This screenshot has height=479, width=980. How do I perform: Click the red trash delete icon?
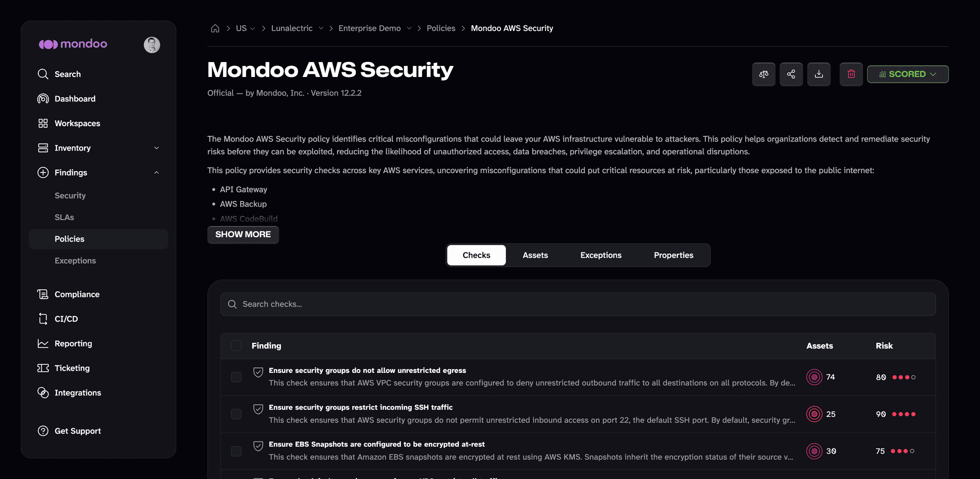tap(851, 74)
